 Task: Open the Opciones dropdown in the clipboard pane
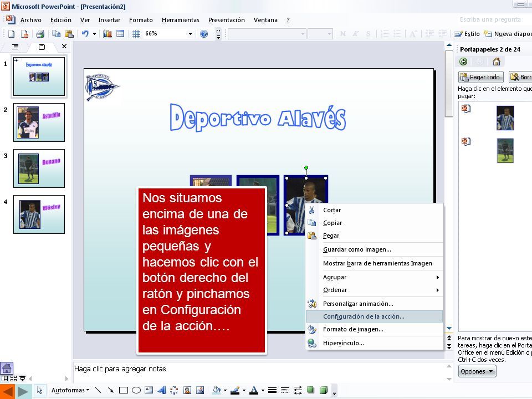coord(477,371)
